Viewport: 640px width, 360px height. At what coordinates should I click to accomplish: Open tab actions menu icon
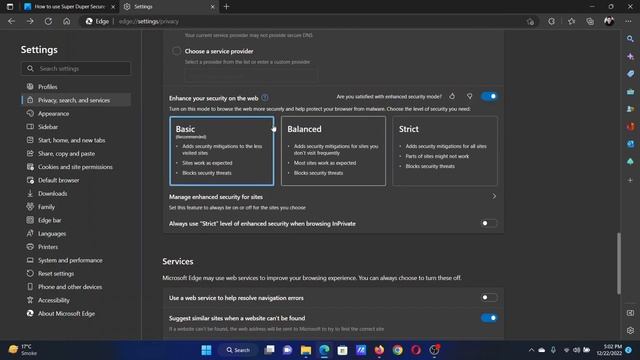point(10,7)
